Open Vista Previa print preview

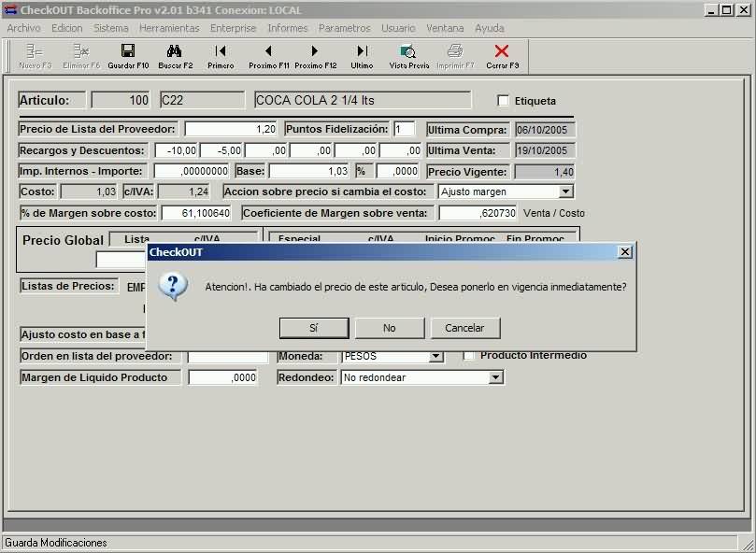tap(408, 51)
